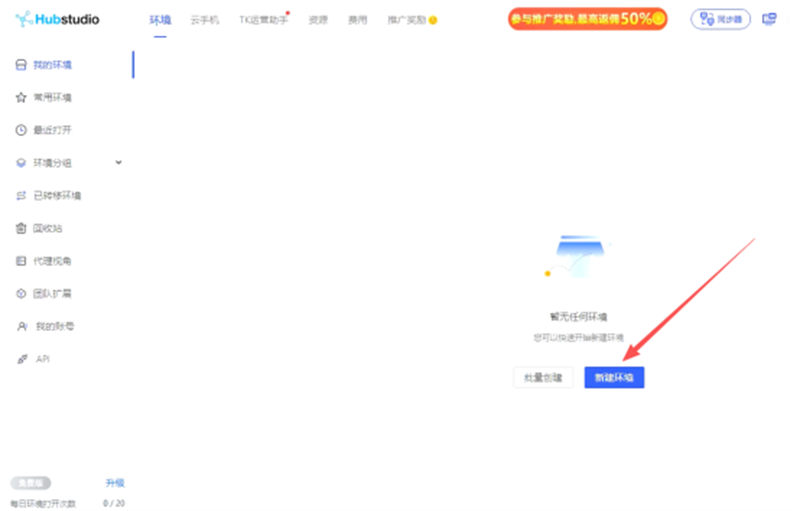Click the 团队扩展 icon
This screenshot has width=800, height=511.
click(21, 293)
